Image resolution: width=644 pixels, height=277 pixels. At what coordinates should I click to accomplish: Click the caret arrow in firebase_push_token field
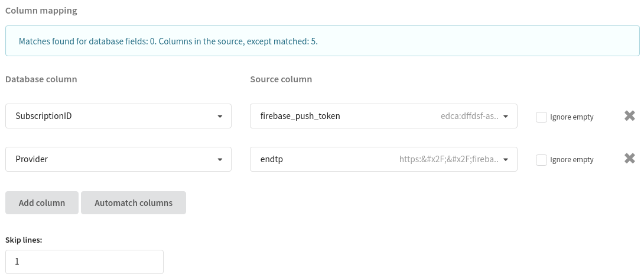point(506,117)
